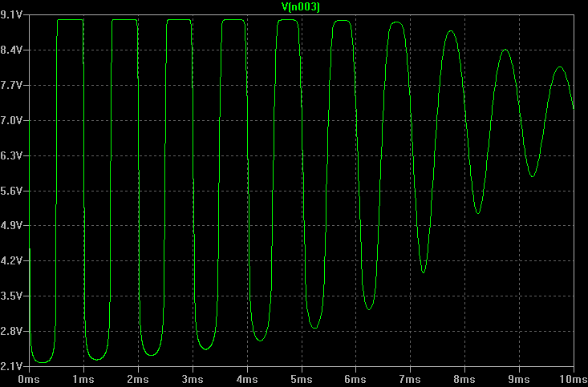Viewport: 588px width, 387px height.
Task: Click the 7.7V vertical axis tick label
Action: coord(14,85)
